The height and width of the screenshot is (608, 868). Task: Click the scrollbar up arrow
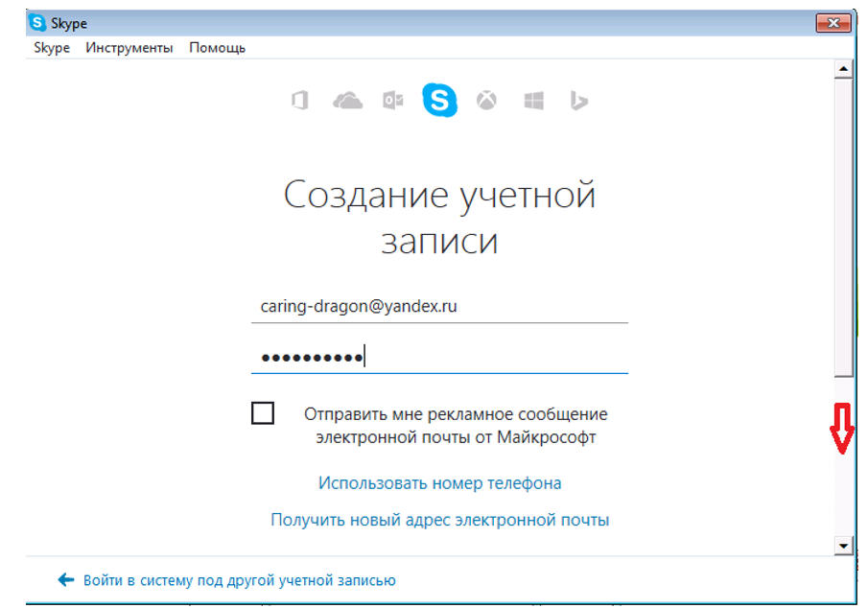pyautogui.click(x=843, y=69)
